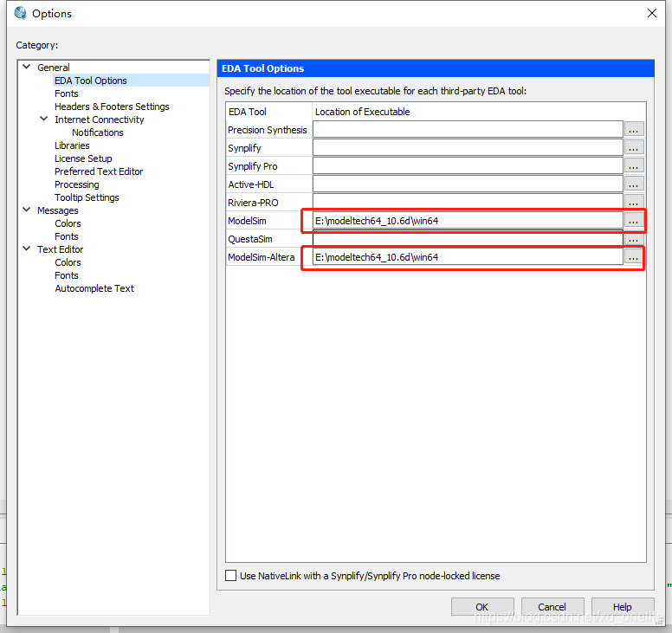Image resolution: width=672 pixels, height=633 pixels.
Task: Click the ModelSim-Altera row label
Action: click(x=261, y=257)
